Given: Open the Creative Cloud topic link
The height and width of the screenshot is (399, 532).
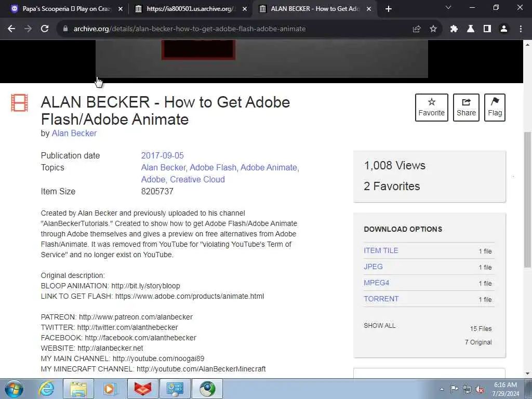Looking at the screenshot, I should (197, 179).
